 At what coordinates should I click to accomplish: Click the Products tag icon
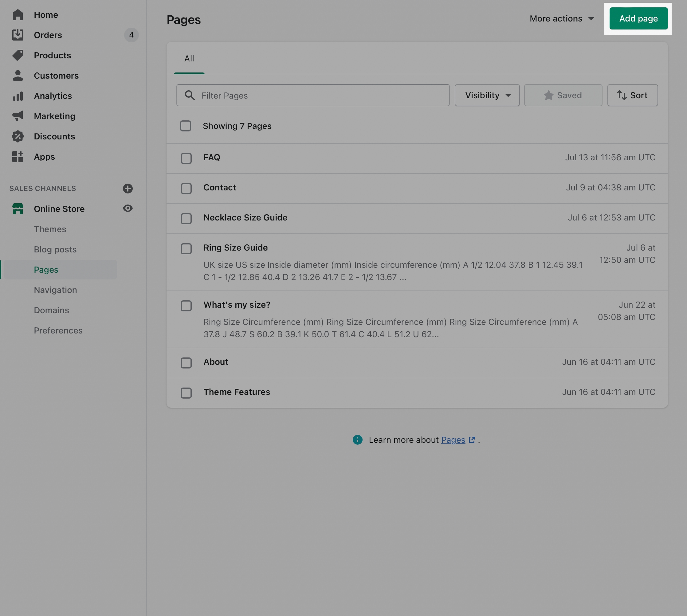pos(18,55)
